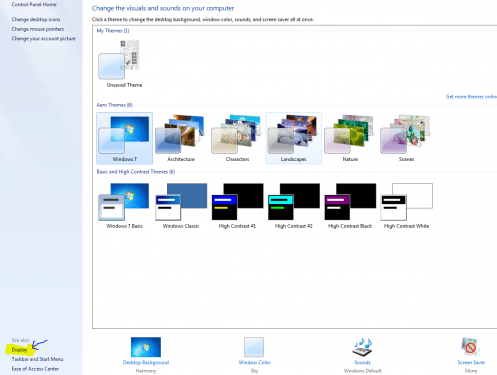Select the Unsaved Theme
The width and height of the screenshot is (497, 375).
click(124, 64)
